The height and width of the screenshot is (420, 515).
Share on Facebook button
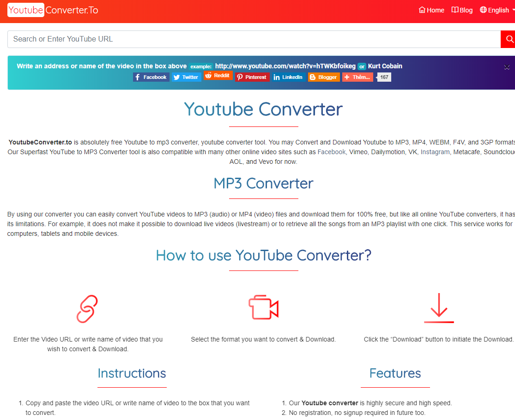(151, 77)
